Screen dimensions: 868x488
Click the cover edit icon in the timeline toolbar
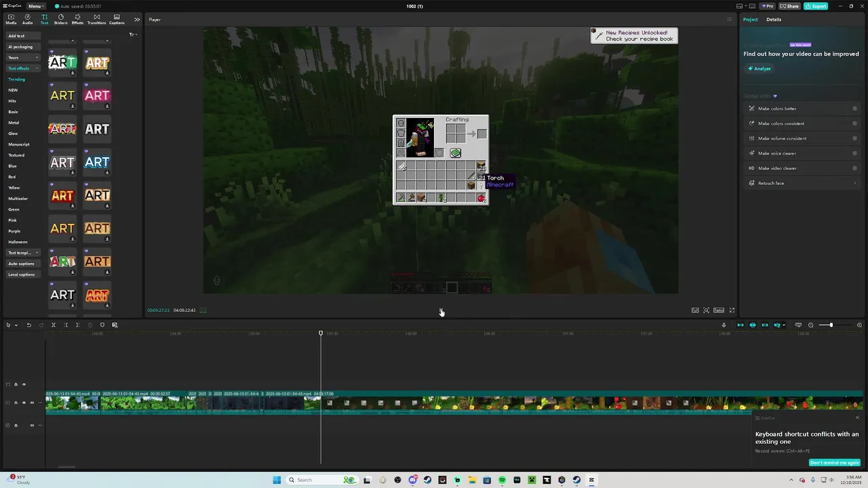tap(115, 325)
